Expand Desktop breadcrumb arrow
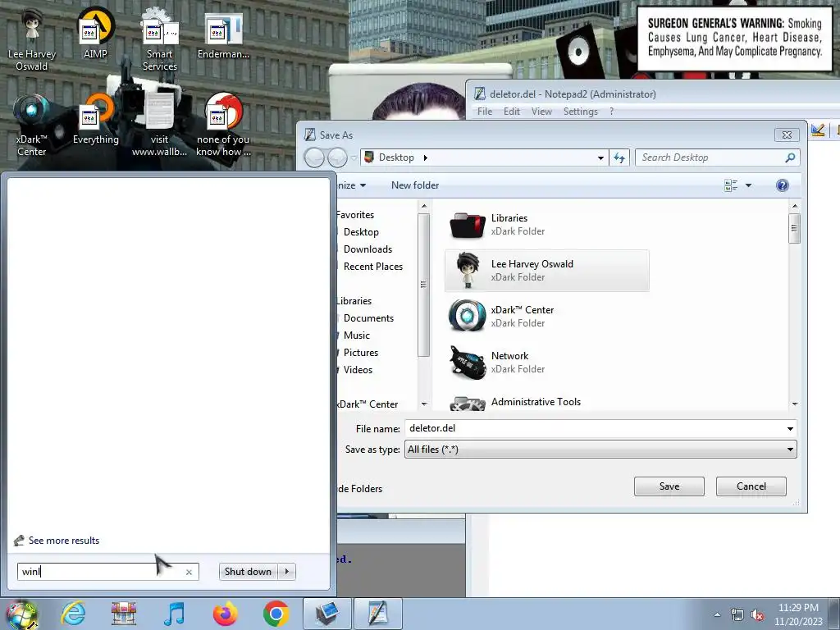This screenshot has width=840, height=630. 426,157
